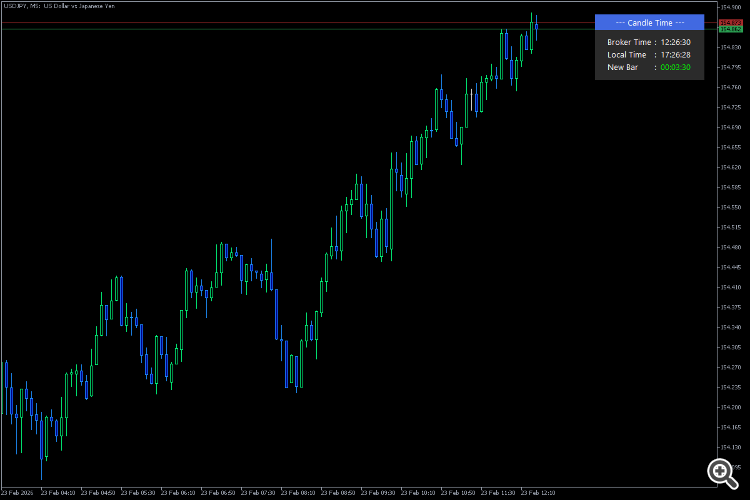
Task: Click the 154.550 price axis label
Action: (x=730, y=207)
